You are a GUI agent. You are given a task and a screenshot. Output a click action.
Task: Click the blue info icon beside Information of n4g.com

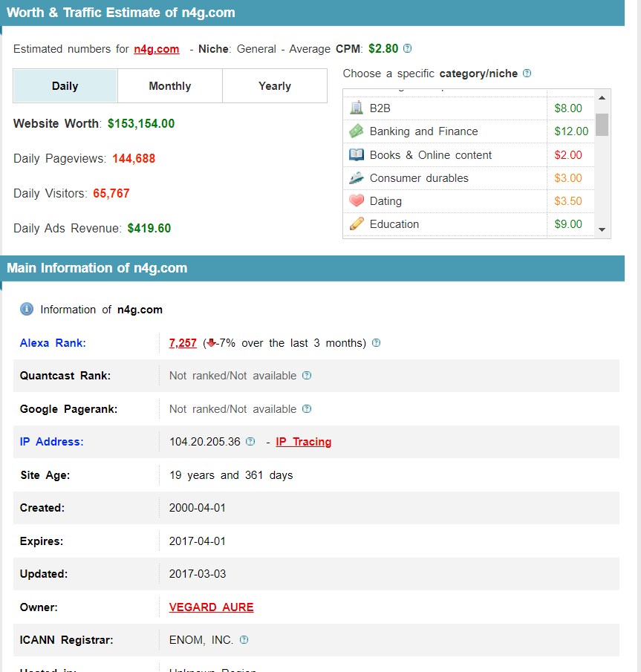pos(27,309)
